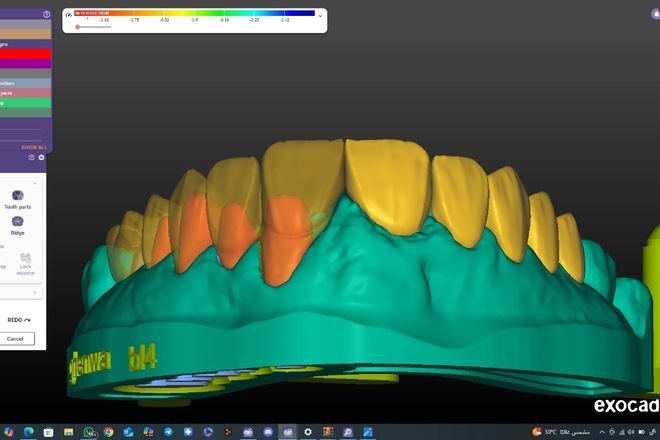Adjust the intersection distance slider handle
Image resolution: width=660 pixels, height=440 pixels.
[x=77, y=27]
